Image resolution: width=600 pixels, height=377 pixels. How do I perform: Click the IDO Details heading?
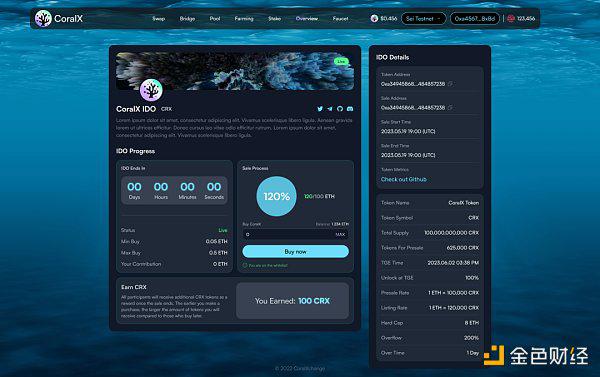tap(393, 57)
